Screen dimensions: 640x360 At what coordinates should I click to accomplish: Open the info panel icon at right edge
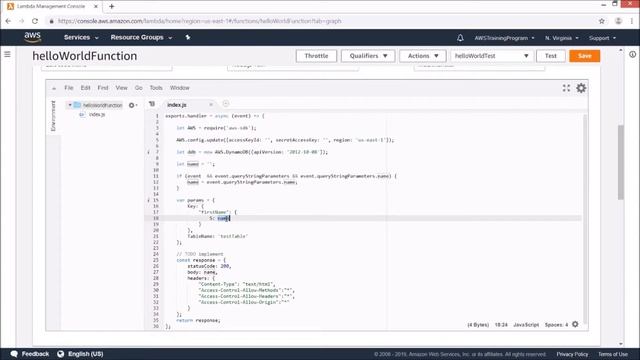tap(632, 54)
